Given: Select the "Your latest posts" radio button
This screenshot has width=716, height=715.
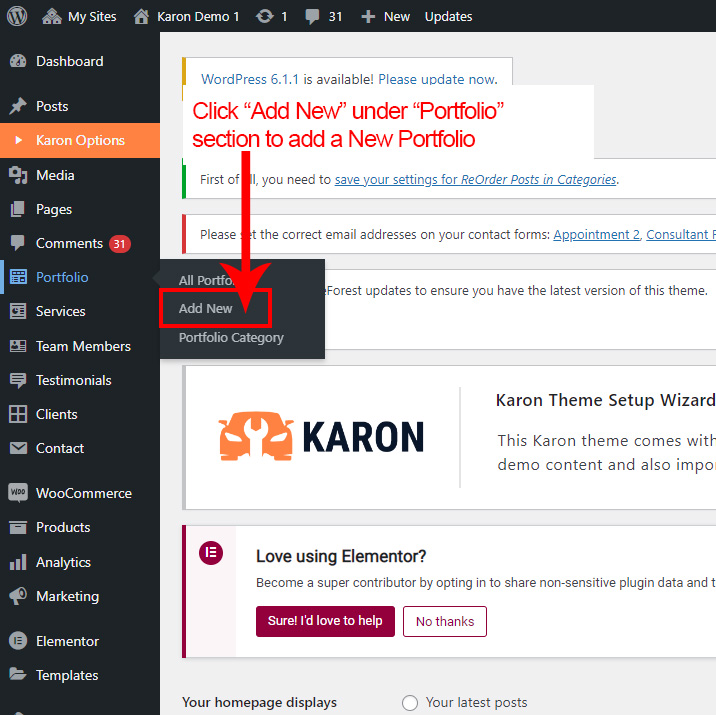Looking at the screenshot, I should pos(409,703).
